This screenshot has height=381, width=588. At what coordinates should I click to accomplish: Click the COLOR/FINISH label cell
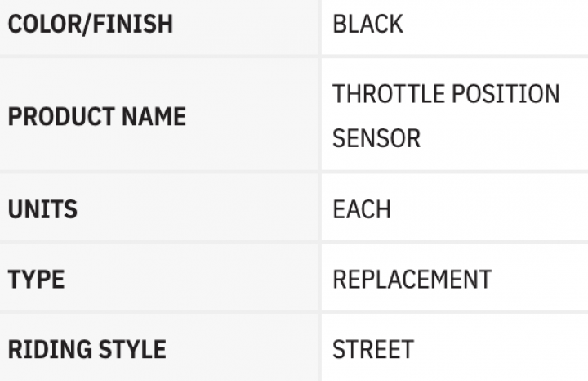(x=158, y=27)
